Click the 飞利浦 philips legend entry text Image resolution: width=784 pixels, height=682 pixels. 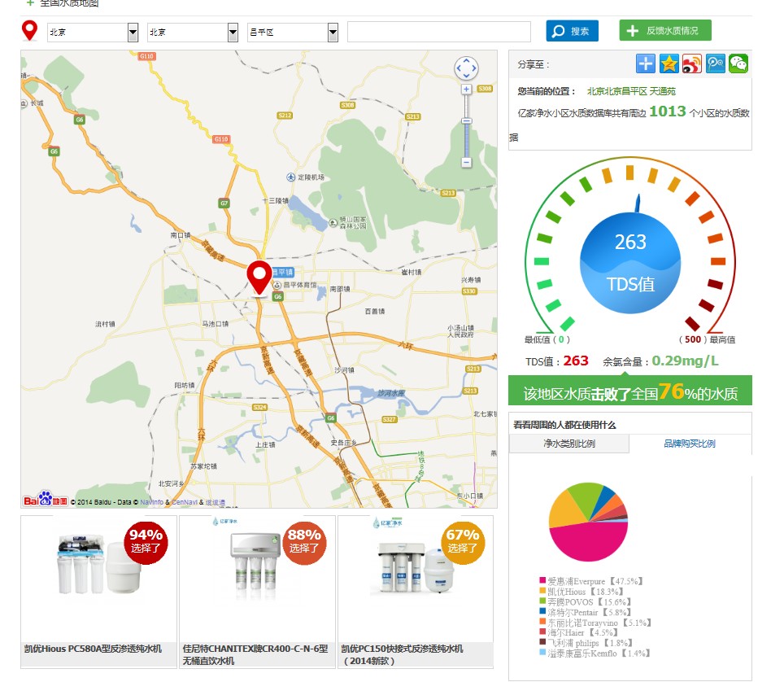pos(590,643)
